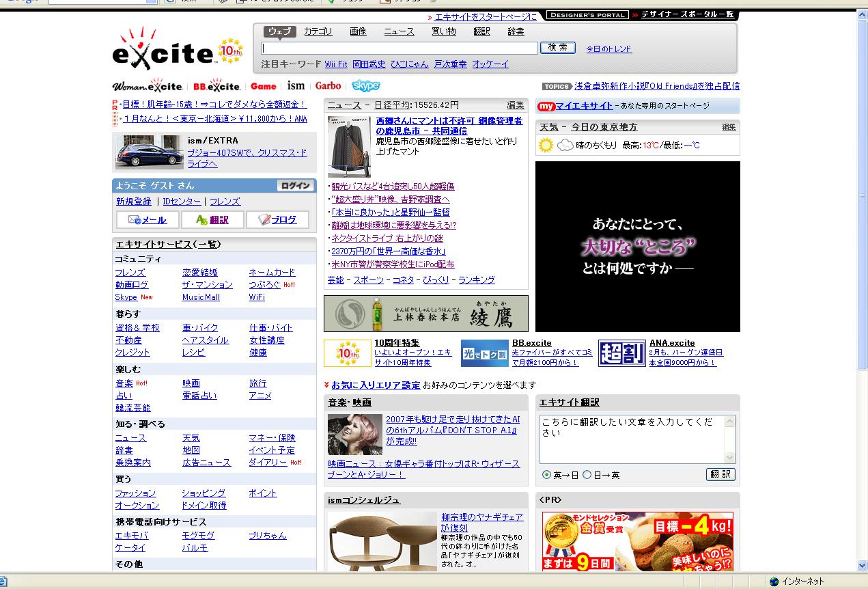The image size is (868, 589).
Task: Click the 翻訳 translation icon button
Action: (x=212, y=219)
